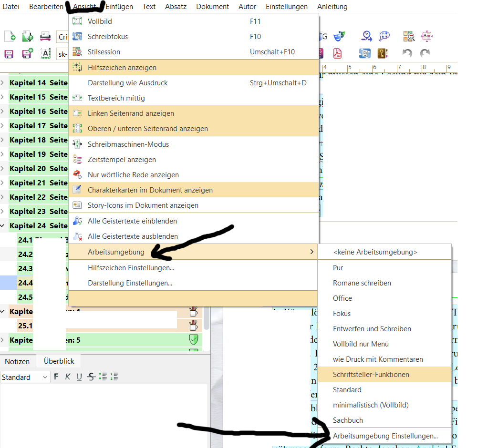The height and width of the screenshot is (448, 477).
Task: Click the bold F button in notes toolbar
Action: coord(56,377)
